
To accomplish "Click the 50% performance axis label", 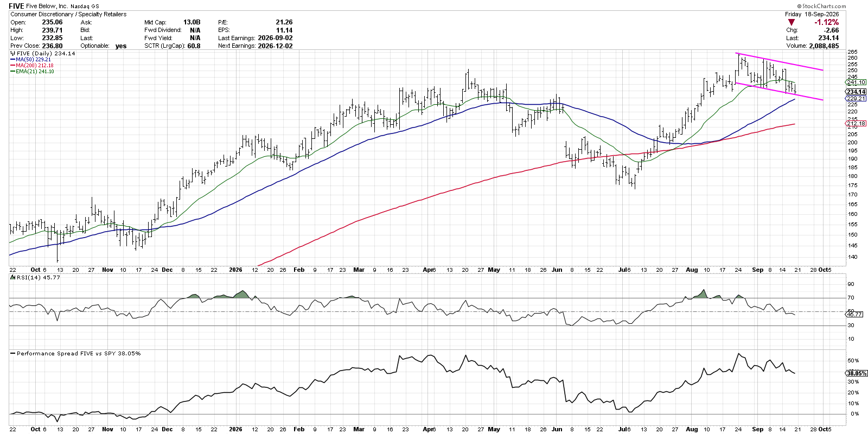I will [853, 361].
